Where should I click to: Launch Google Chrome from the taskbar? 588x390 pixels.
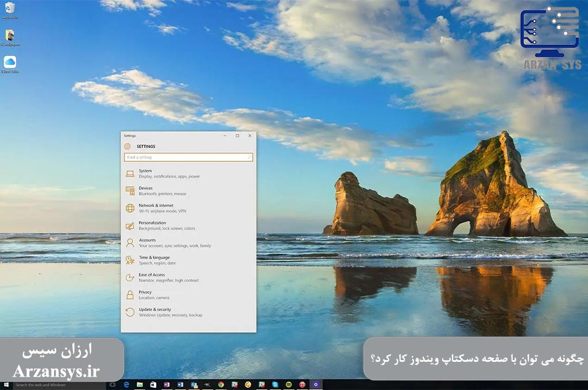(x=221, y=385)
